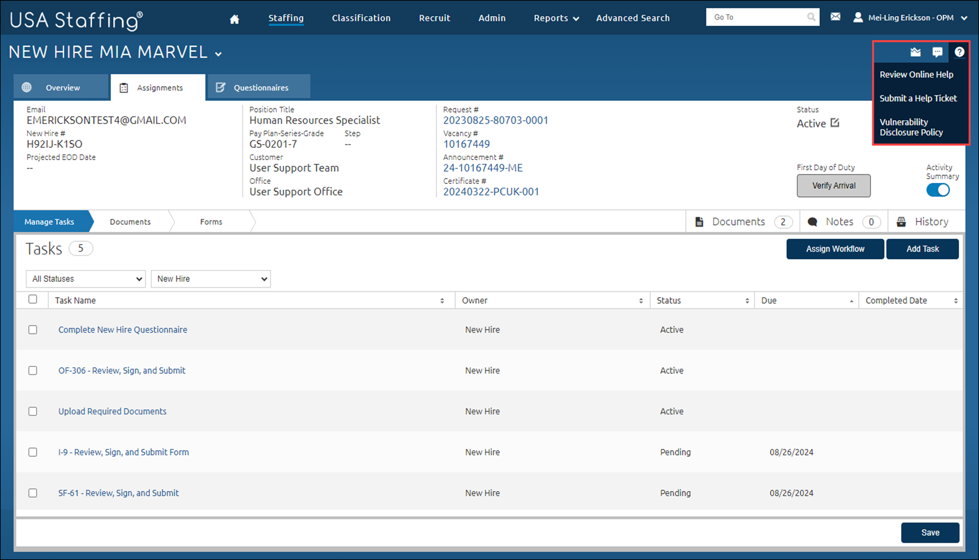Viewport: 979px width, 560px height.
Task: Expand the New Hire Mia Marvel chevron
Action: tap(219, 54)
